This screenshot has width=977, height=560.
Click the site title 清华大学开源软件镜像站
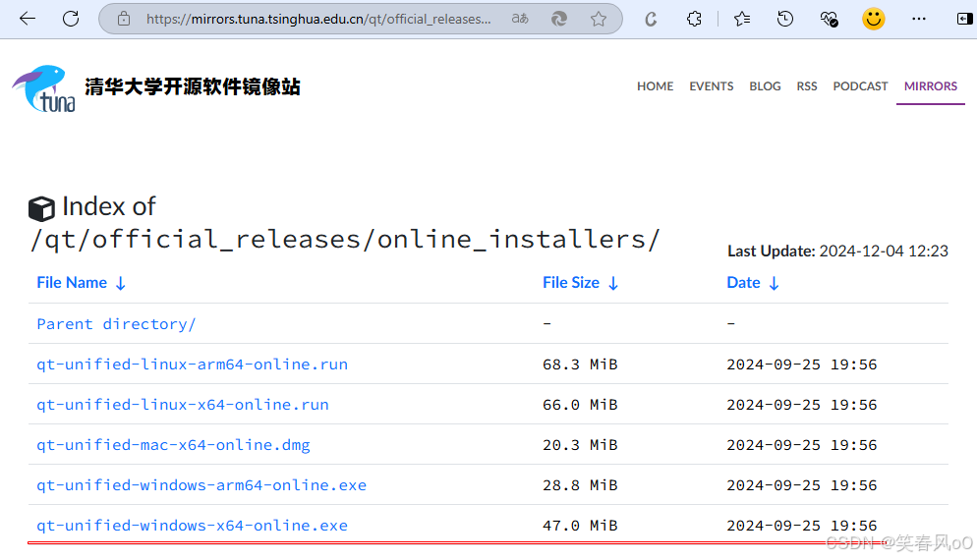click(193, 86)
